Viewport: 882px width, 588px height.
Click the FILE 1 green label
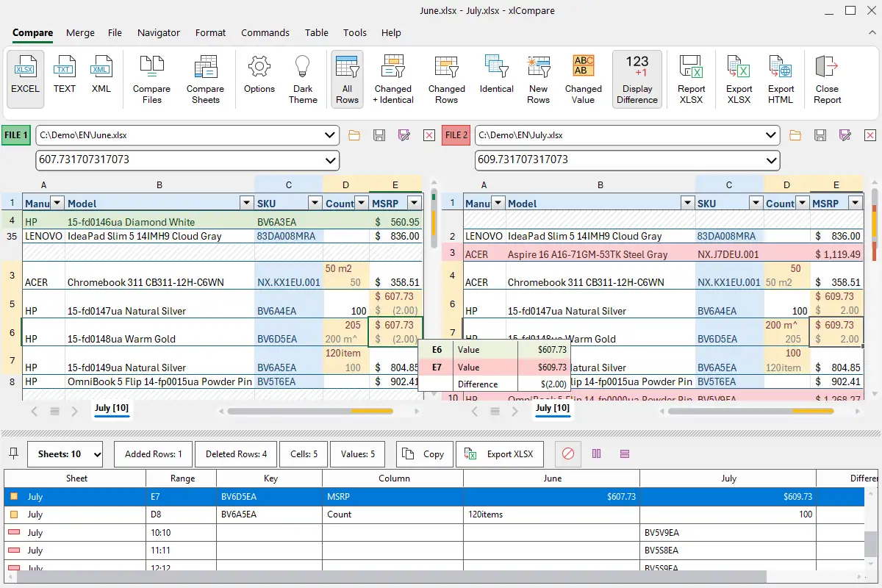pyautogui.click(x=16, y=135)
